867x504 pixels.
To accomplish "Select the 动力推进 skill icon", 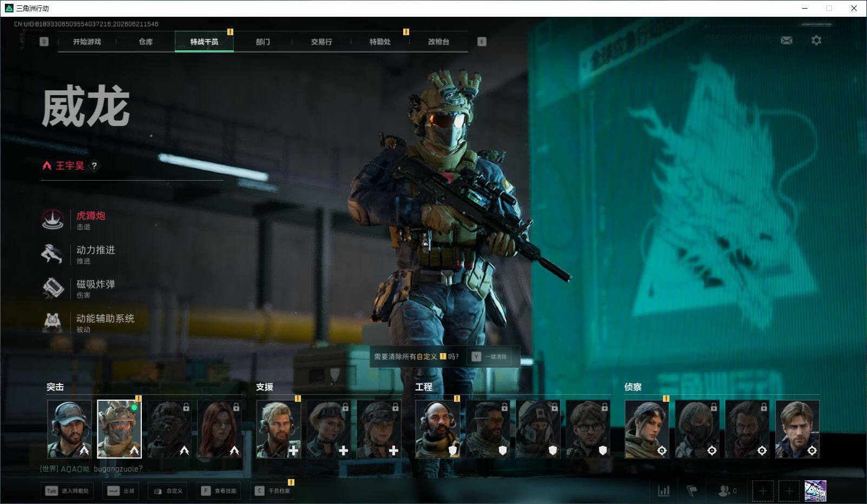I will (x=53, y=254).
